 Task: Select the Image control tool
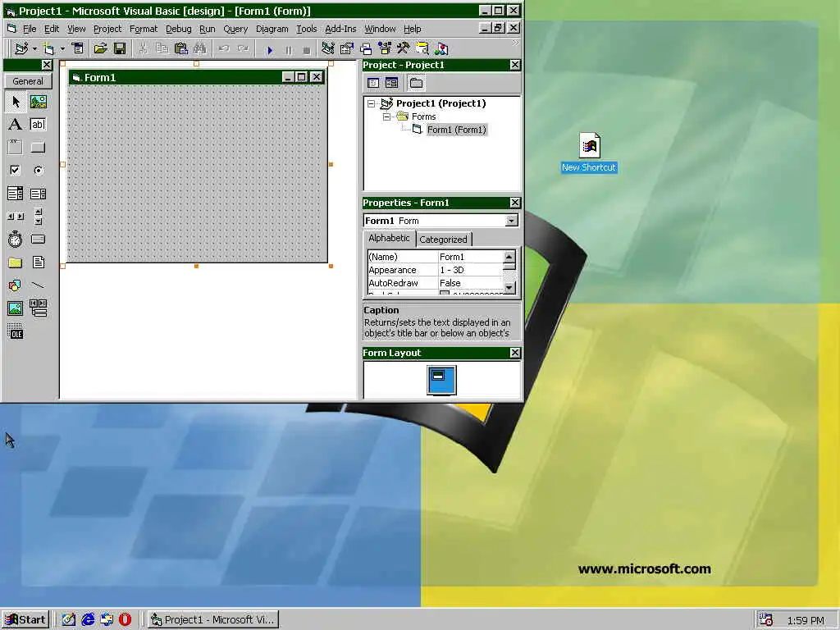click(x=16, y=308)
